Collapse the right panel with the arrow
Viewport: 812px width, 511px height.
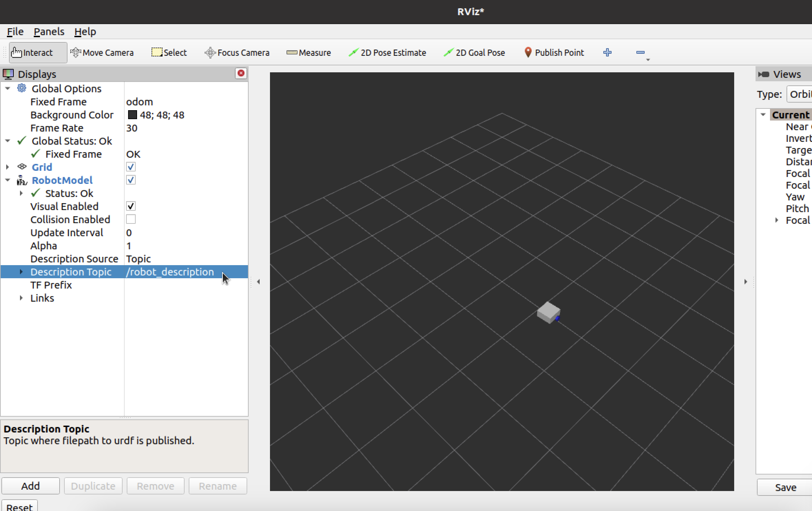pos(746,282)
